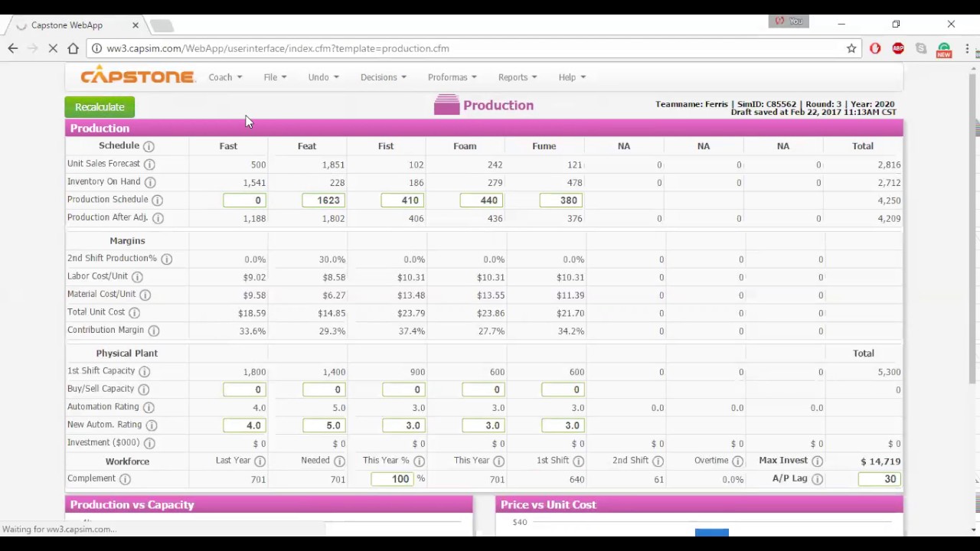Open the Coach dropdown menu
Screen dimensions: 980x551
click(225, 77)
